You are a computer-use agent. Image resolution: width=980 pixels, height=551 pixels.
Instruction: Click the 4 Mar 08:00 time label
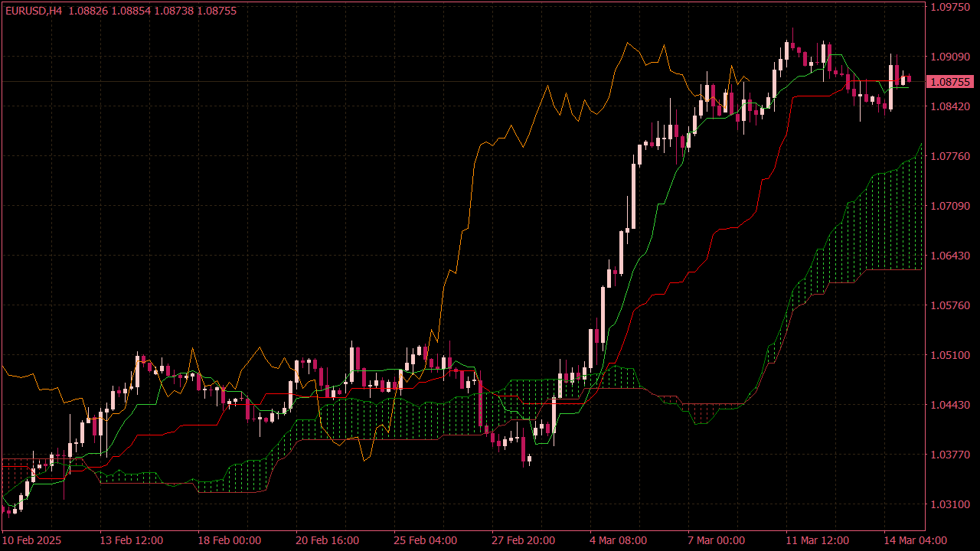(618, 540)
